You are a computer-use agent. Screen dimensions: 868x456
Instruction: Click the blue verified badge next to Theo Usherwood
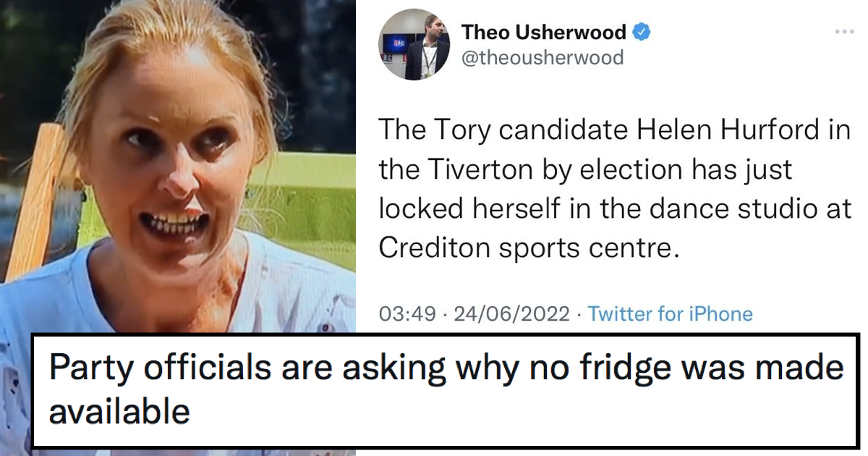click(641, 30)
